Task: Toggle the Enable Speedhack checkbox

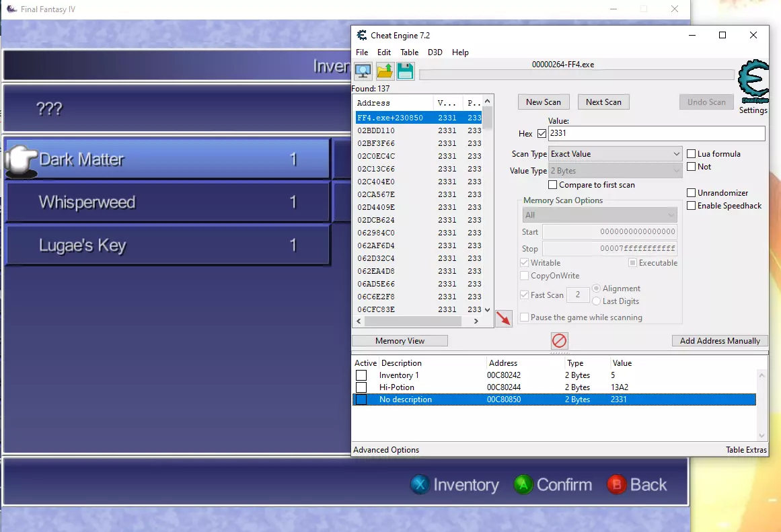Action: coord(691,206)
